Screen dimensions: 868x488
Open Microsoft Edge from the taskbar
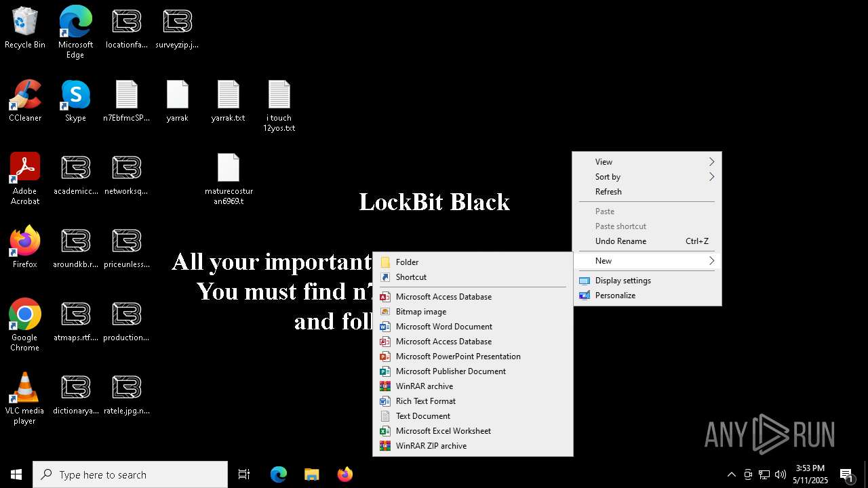tap(279, 474)
